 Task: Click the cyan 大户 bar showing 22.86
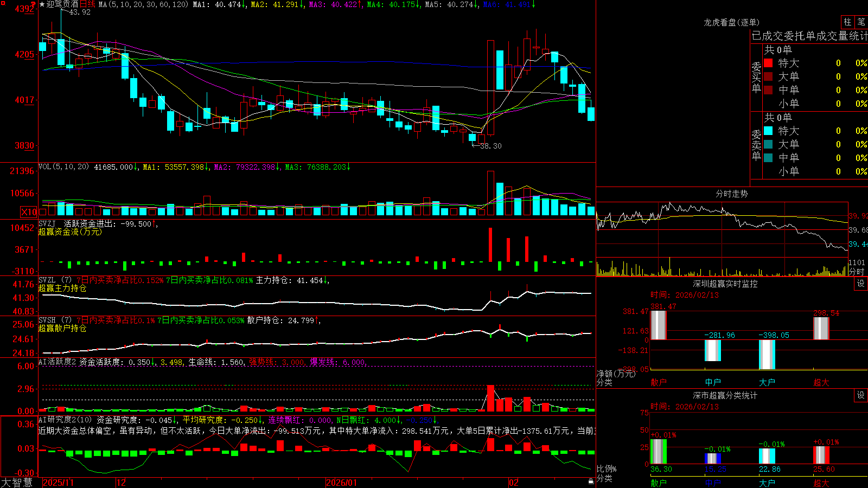tap(767, 456)
